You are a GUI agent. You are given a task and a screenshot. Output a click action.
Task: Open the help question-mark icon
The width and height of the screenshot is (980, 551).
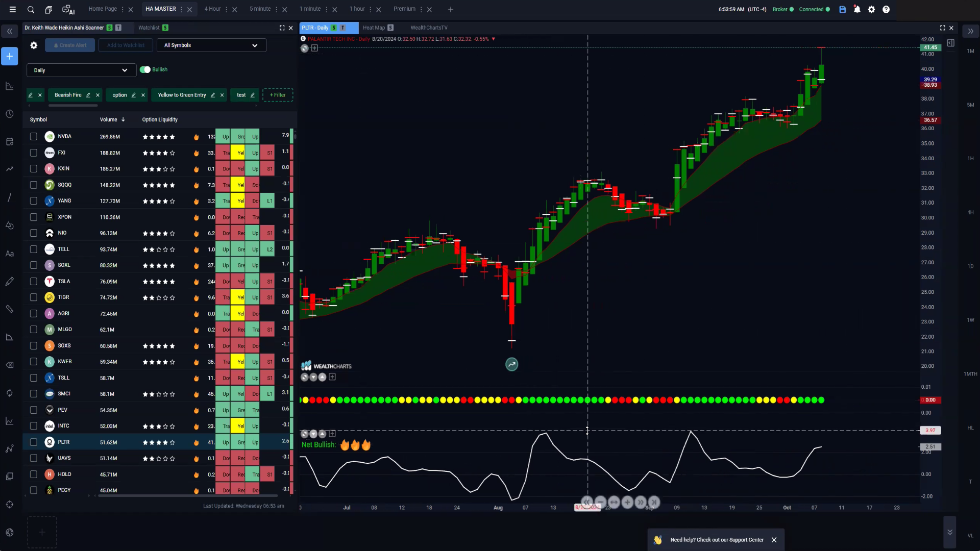(886, 9)
